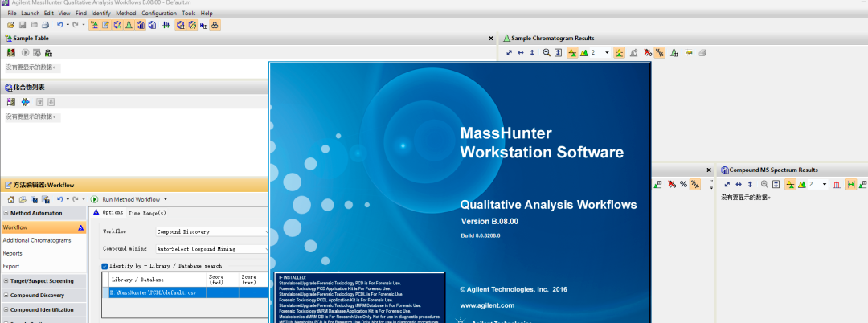Click the first icon in 化合物列表 toolbar
Image resolution: width=868 pixels, height=323 pixels.
(x=10, y=102)
